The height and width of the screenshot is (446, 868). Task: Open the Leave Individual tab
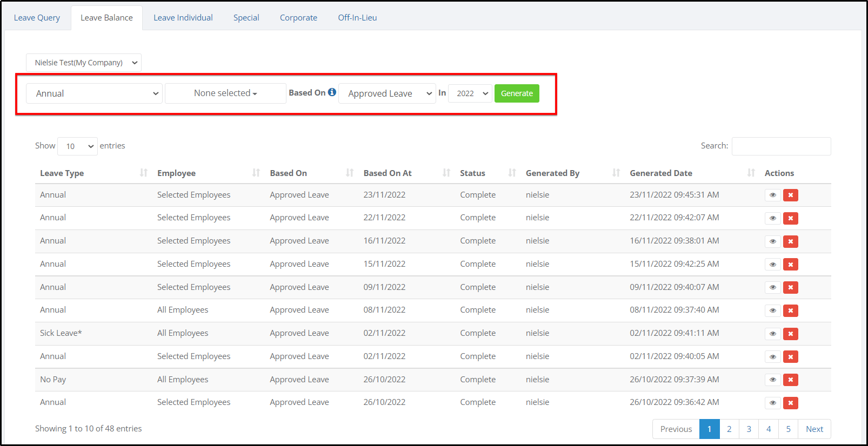tap(183, 18)
